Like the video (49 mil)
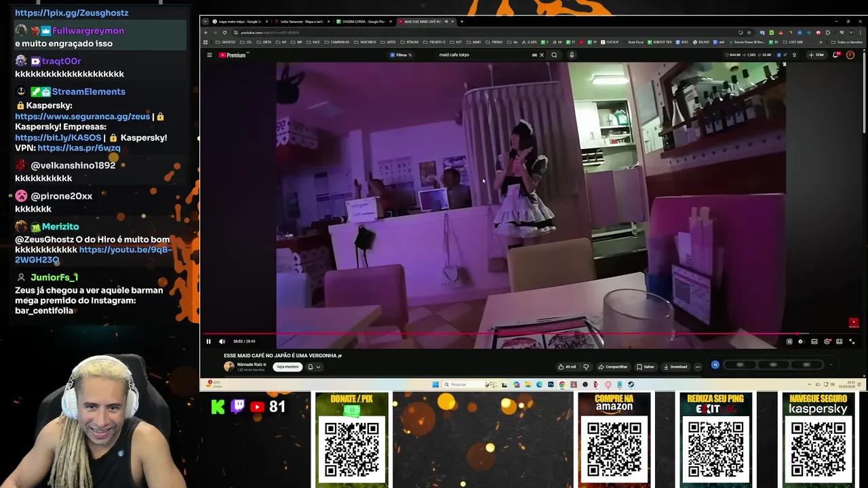Viewport: 868px width, 488px height. pos(567,367)
